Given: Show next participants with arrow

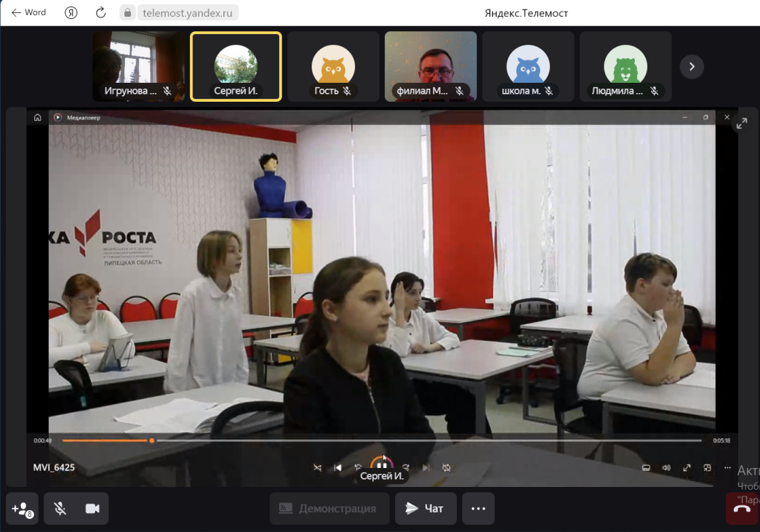Looking at the screenshot, I should coord(692,66).
